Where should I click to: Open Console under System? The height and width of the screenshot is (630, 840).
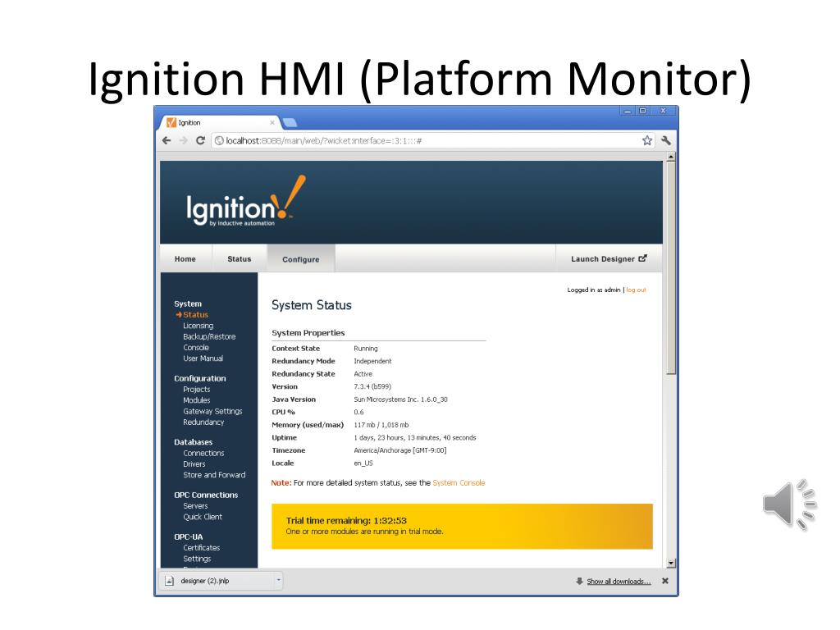(x=195, y=347)
